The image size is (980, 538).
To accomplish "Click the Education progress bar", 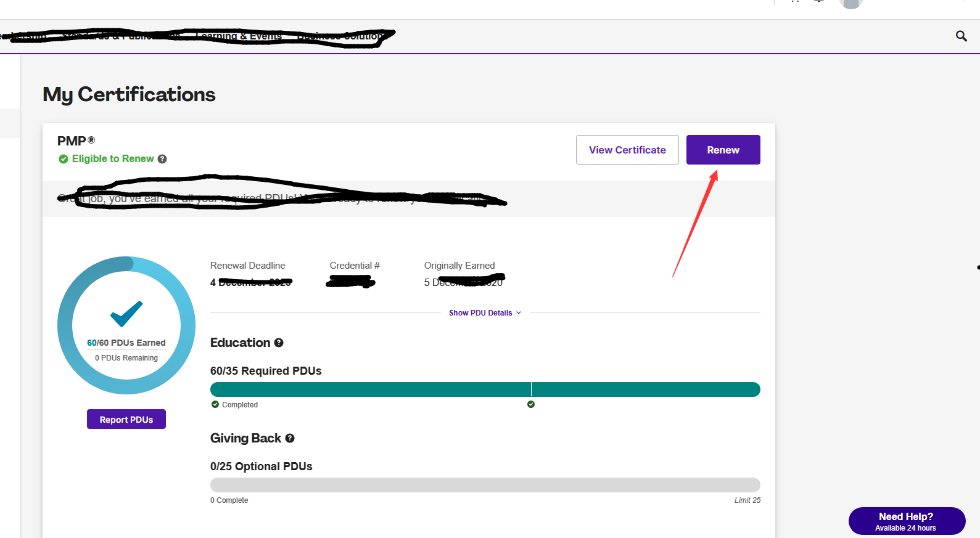I will coord(485,389).
